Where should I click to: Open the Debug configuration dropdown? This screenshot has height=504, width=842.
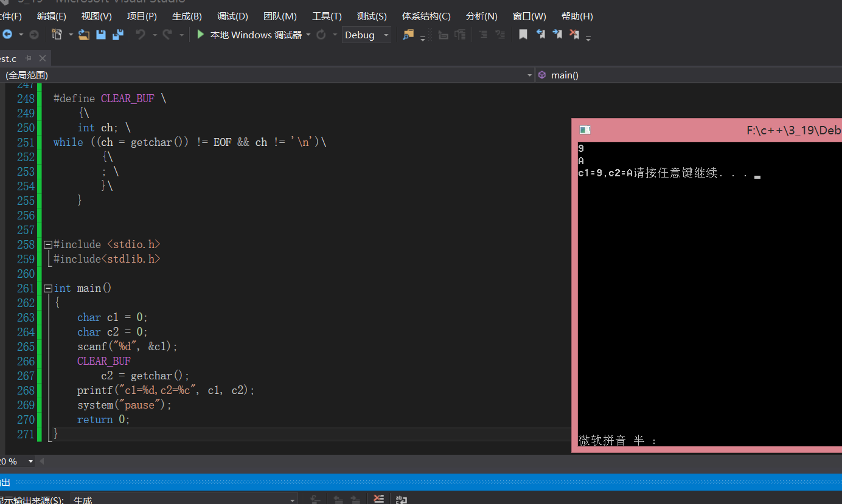[x=367, y=35]
